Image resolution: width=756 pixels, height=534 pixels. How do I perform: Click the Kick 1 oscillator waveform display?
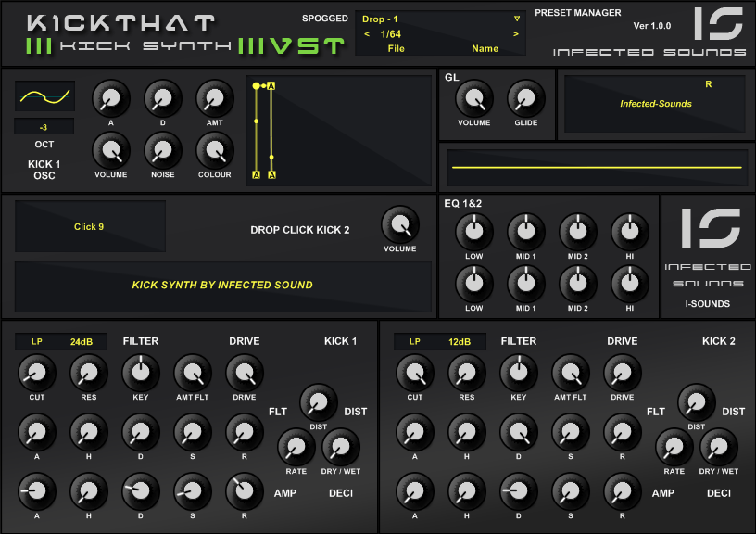coord(44,96)
